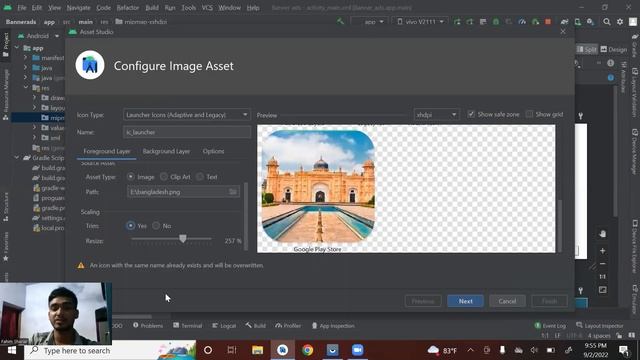The width and height of the screenshot is (640, 360).
Task: Select the Image asset type radio button
Action: [131, 177]
